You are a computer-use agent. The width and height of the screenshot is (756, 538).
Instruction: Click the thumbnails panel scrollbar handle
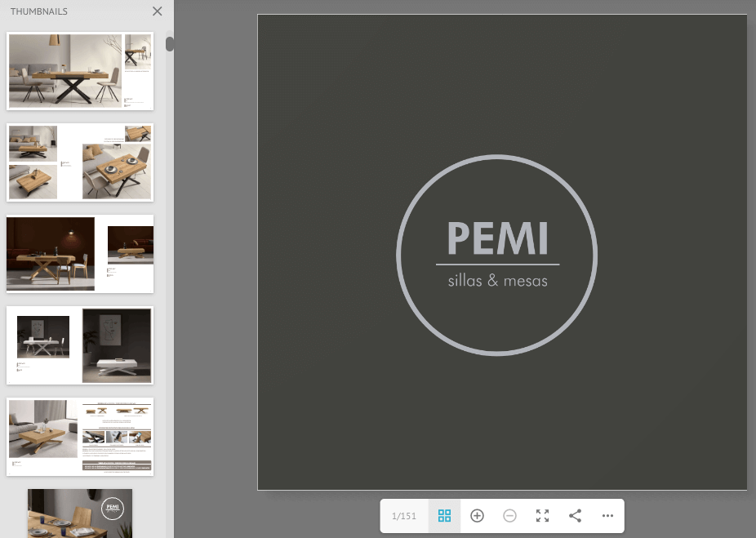click(170, 43)
